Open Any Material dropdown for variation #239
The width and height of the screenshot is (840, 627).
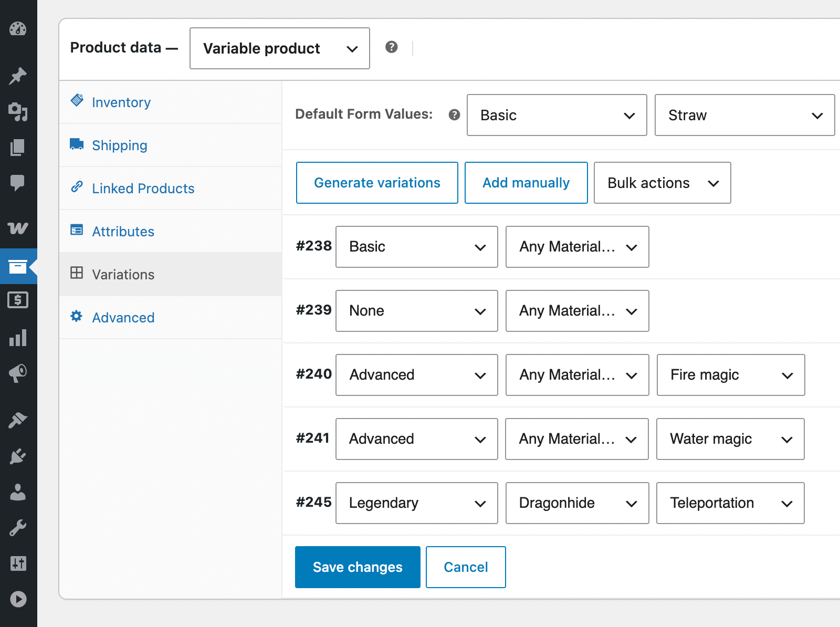point(577,311)
